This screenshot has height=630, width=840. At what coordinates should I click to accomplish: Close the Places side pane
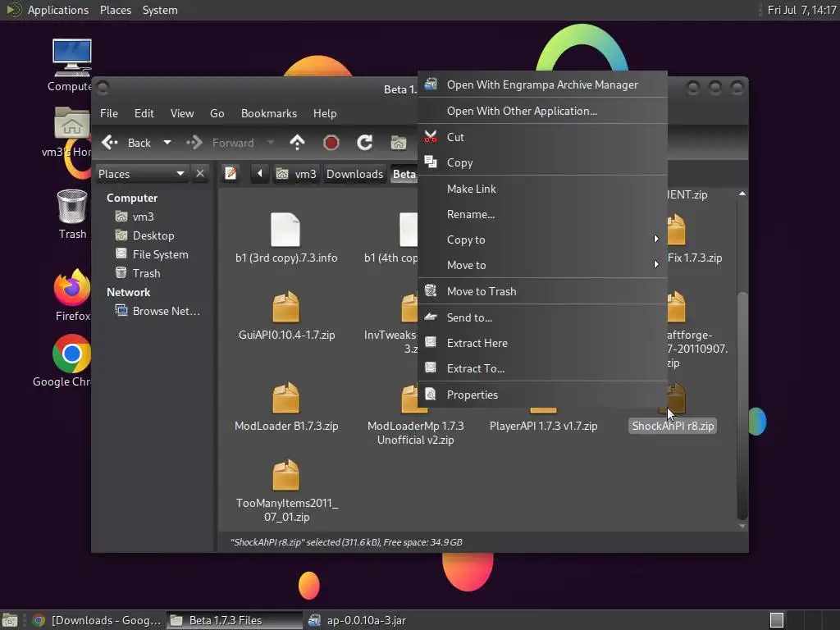tap(200, 174)
